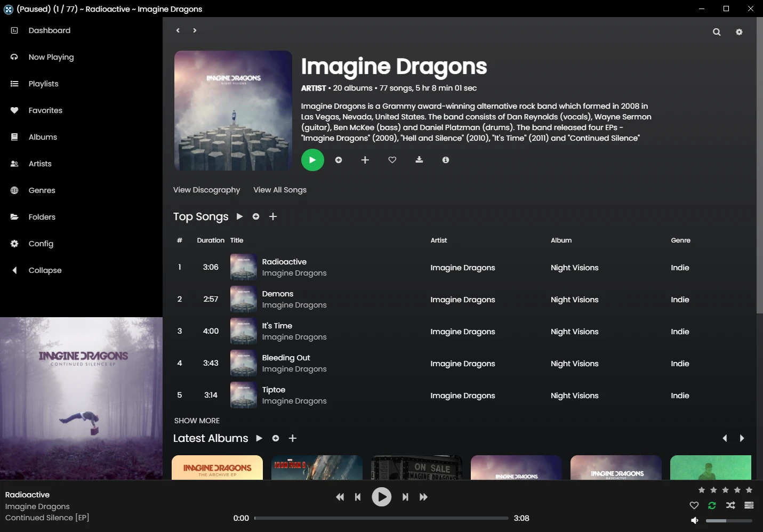Open the View All Songs link
This screenshot has height=532, width=763.
280,190
